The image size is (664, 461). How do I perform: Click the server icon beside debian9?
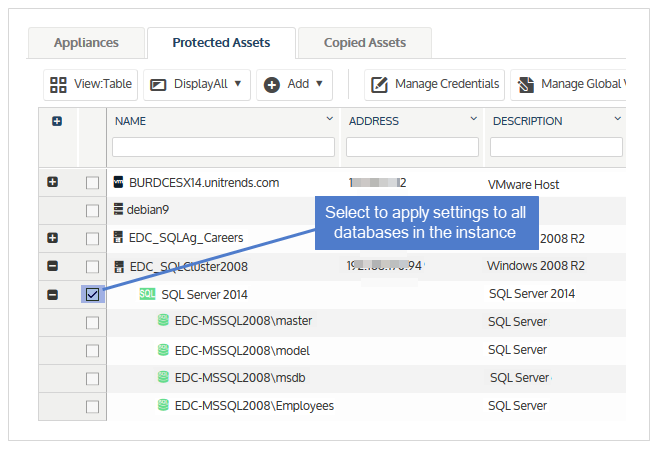pos(119,209)
